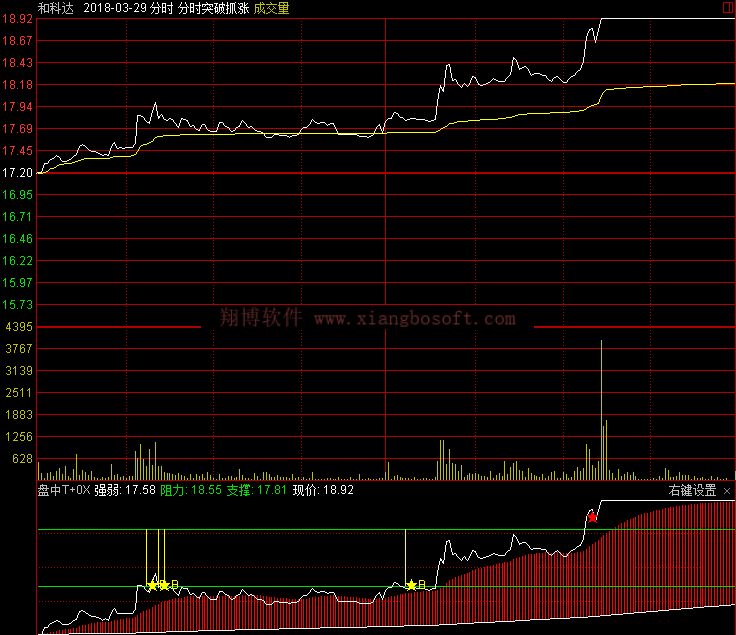Viewport: 736px width, 635px height.
Task: Click the 1883 volume axis label
Action: tap(19, 415)
